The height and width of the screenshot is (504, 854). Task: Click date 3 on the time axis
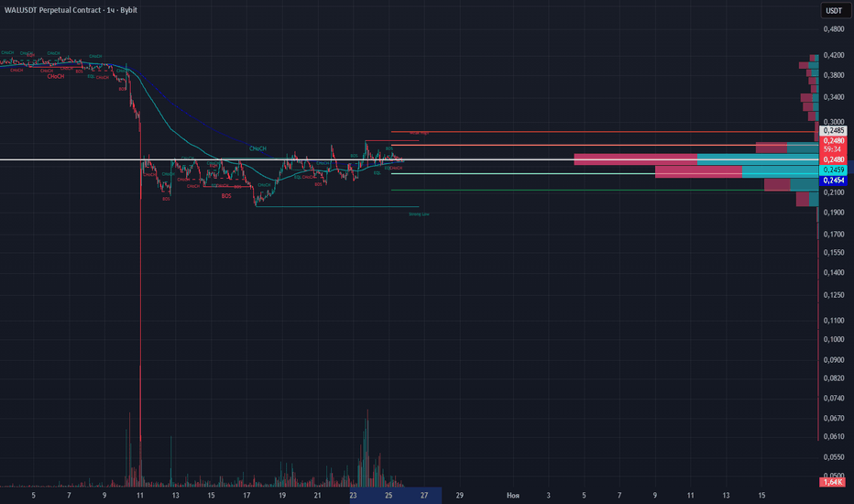click(x=549, y=495)
